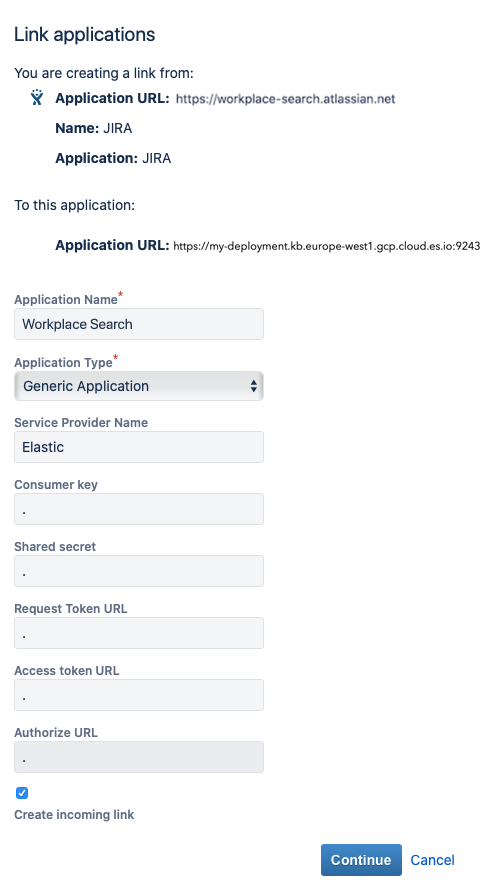
Task: Focus the Application Name input field
Action: click(139, 324)
